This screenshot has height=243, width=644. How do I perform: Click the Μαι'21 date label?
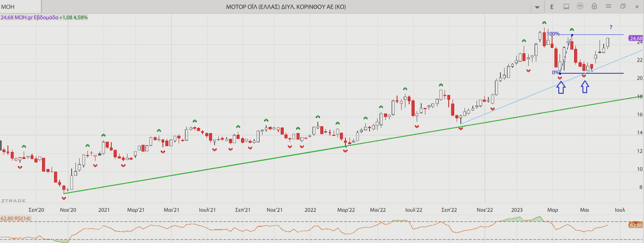(x=172, y=210)
